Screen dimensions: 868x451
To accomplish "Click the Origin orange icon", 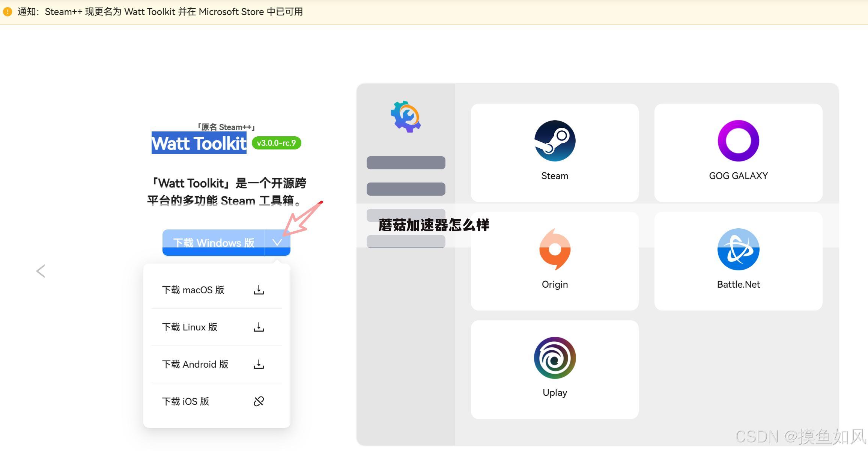I will (x=555, y=249).
